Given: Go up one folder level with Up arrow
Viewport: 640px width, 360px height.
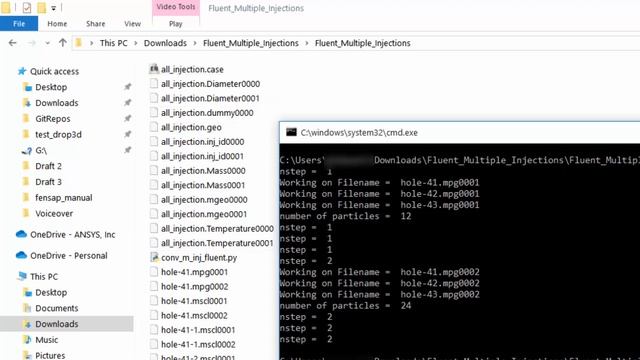Looking at the screenshot, I should coord(62,42).
